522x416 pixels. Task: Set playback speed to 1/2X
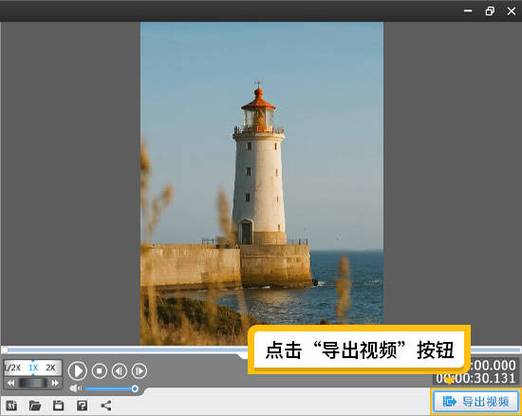[13, 368]
